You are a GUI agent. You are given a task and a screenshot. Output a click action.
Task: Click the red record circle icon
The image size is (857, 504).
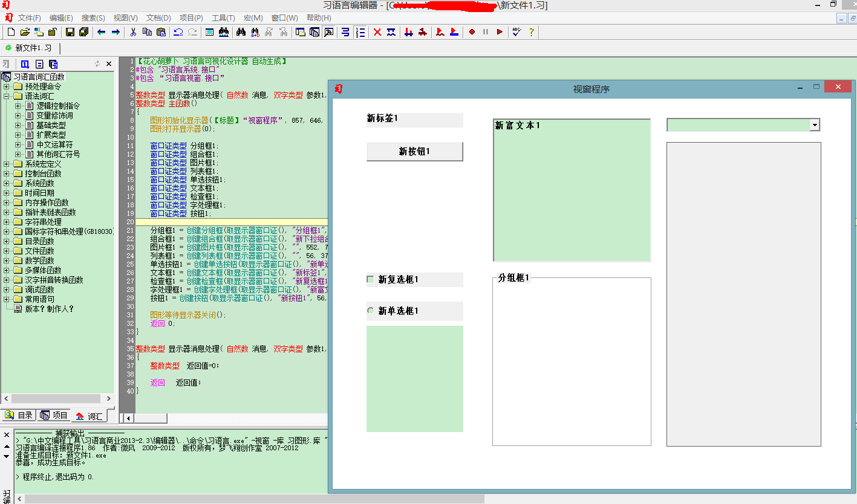coord(472,32)
